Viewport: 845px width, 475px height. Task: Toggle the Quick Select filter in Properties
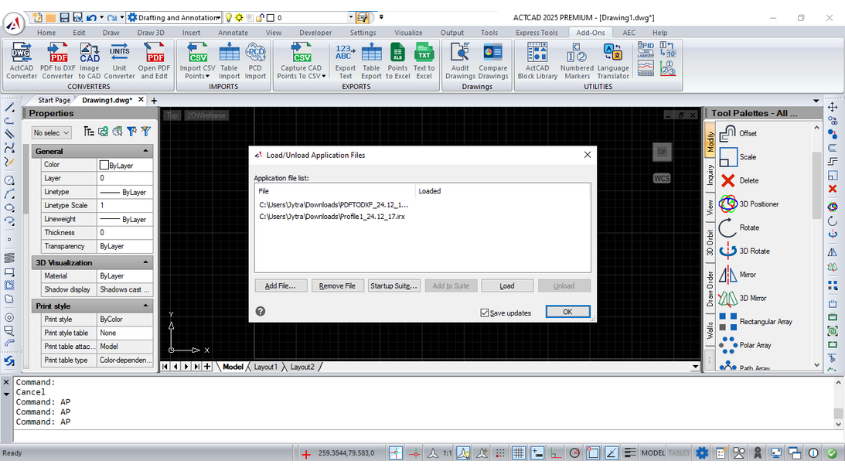146,132
